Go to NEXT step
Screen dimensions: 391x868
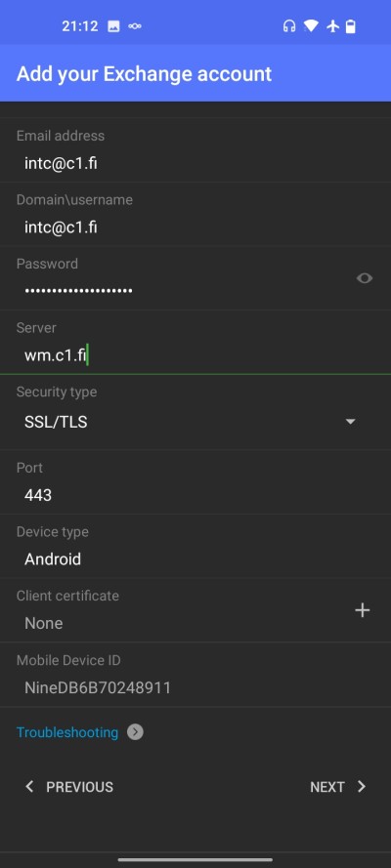pyautogui.click(x=338, y=787)
